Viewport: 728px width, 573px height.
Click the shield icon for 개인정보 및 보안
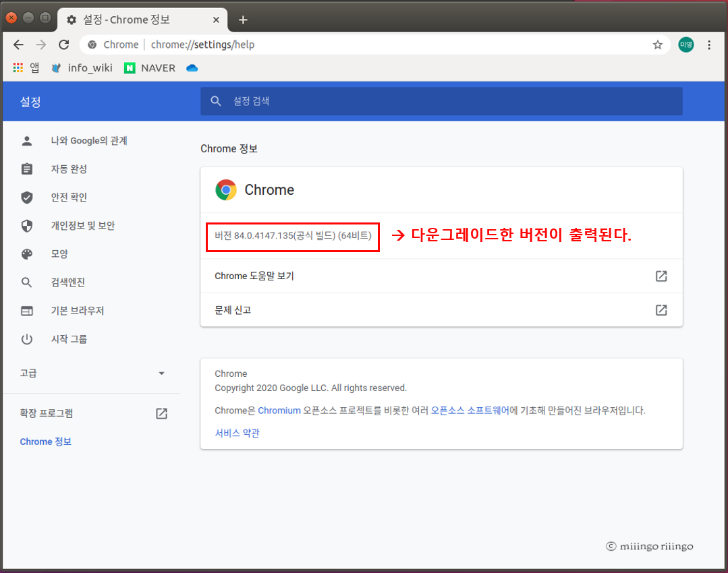click(x=27, y=226)
